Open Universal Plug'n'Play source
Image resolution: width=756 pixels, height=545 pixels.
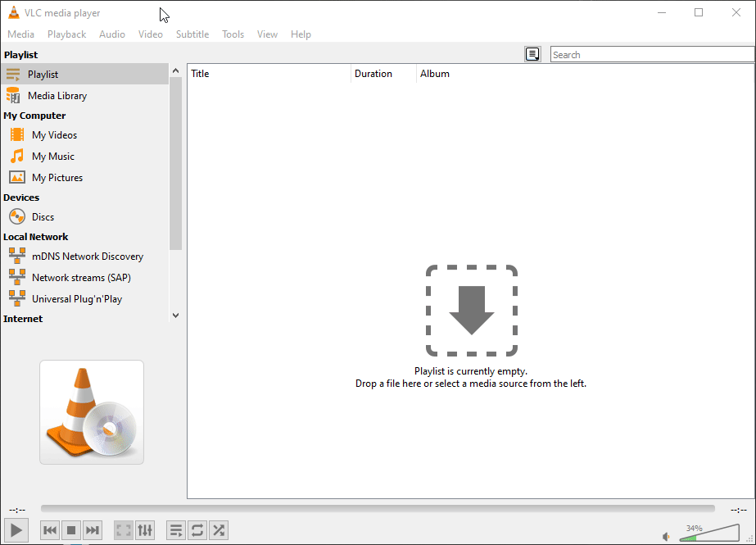[77, 298]
